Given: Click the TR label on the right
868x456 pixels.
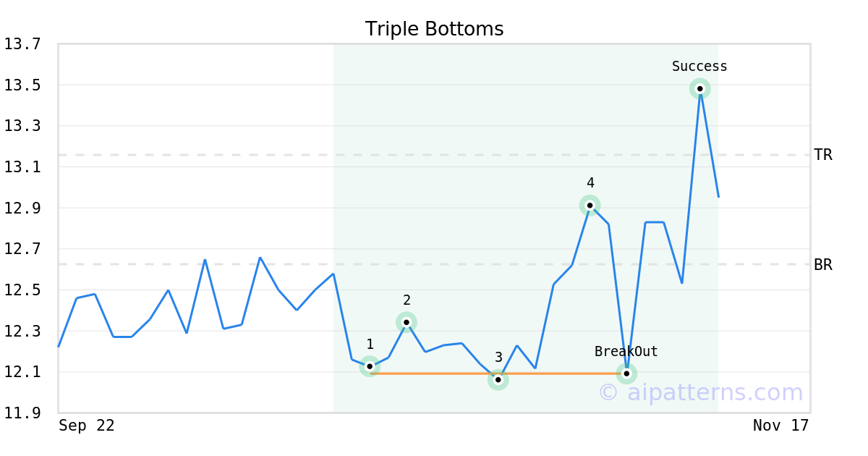Looking at the screenshot, I should click(822, 155).
